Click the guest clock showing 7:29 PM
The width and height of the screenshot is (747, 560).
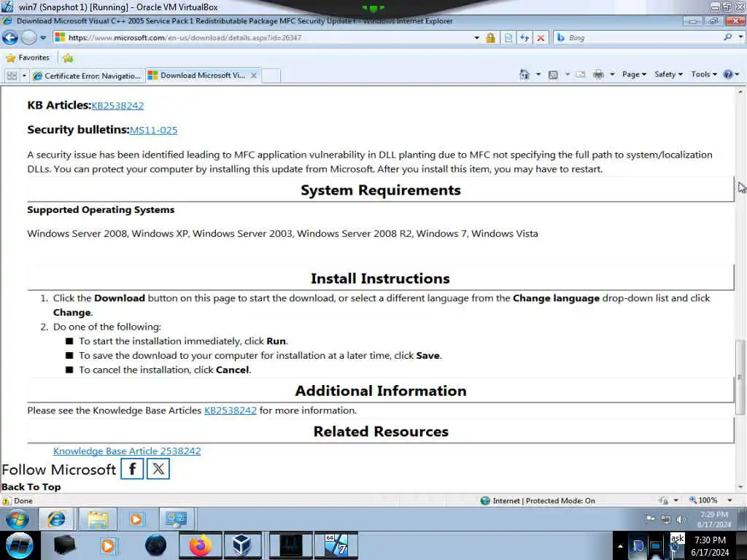pos(714,519)
